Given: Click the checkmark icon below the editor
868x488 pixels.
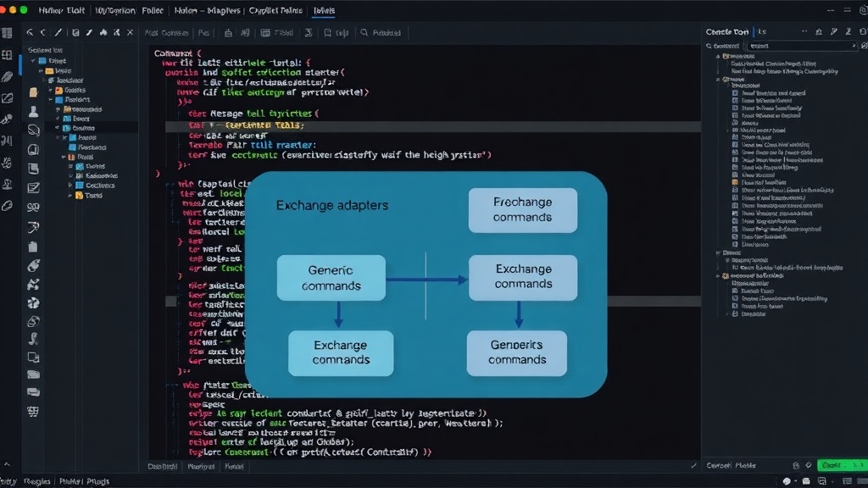Looking at the screenshot, I should 693,466.
